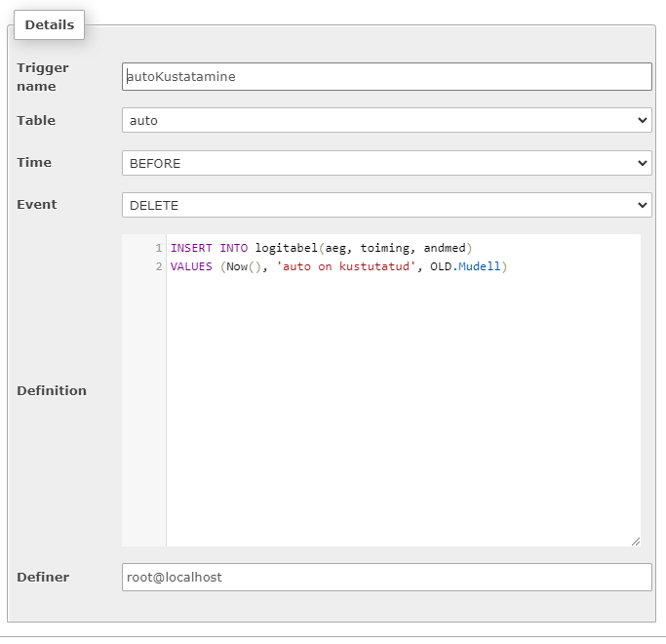Click the resize handle of the Definition editor

[635, 541]
